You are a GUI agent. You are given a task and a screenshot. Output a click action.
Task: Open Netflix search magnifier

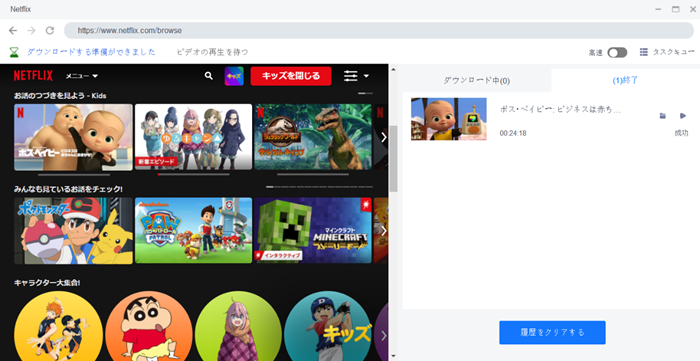[x=208, y=76]
